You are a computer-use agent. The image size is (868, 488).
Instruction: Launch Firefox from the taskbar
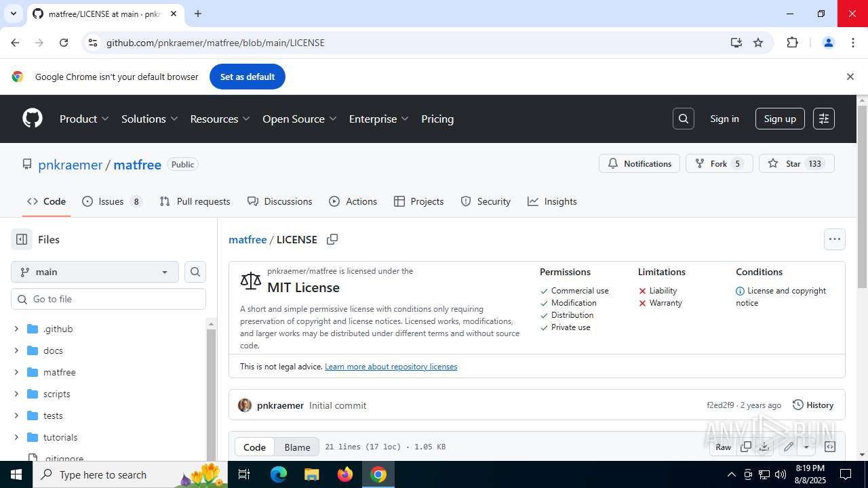[345, 474]
